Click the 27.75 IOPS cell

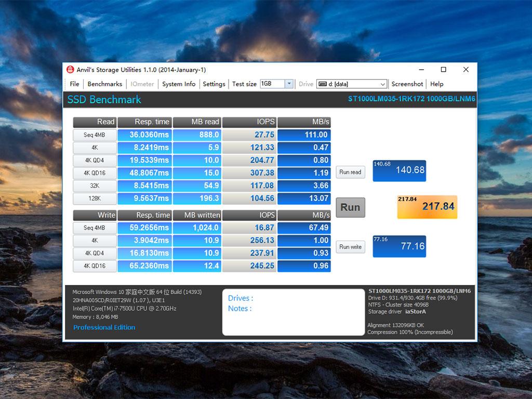click(249, 135)
